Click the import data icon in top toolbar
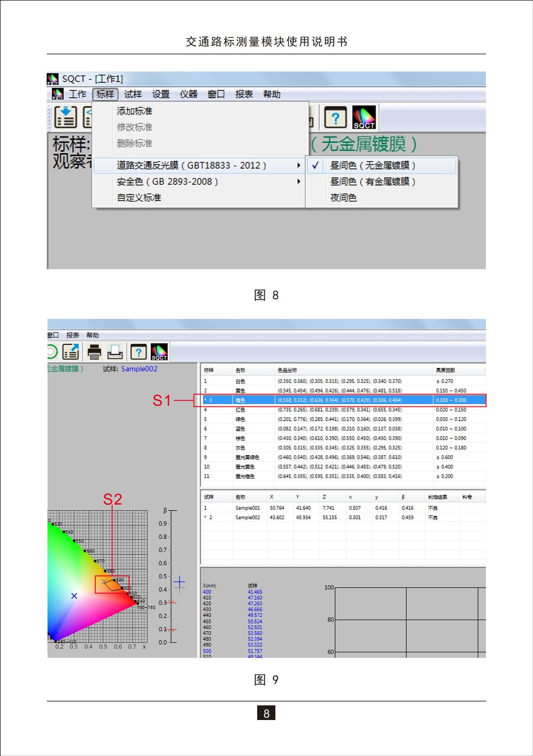 (65, 117)
